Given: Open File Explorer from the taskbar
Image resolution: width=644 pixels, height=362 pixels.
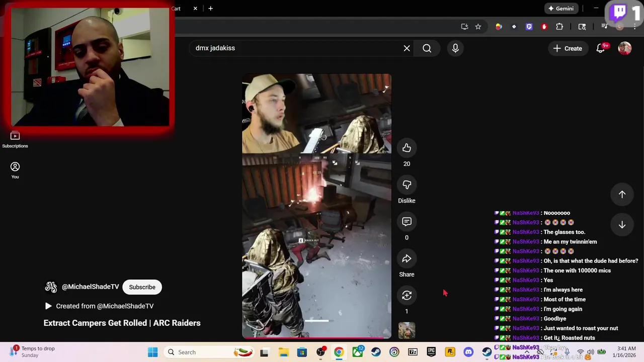Looking at the screenshot, I should coord(283,352).
